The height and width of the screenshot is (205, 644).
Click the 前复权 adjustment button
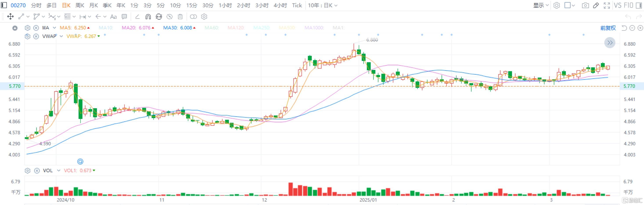(x=608, y=28)
